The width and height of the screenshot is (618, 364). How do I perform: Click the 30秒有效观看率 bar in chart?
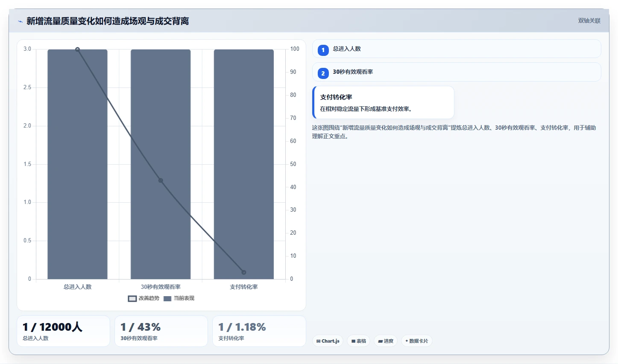(x=161, y=164)
